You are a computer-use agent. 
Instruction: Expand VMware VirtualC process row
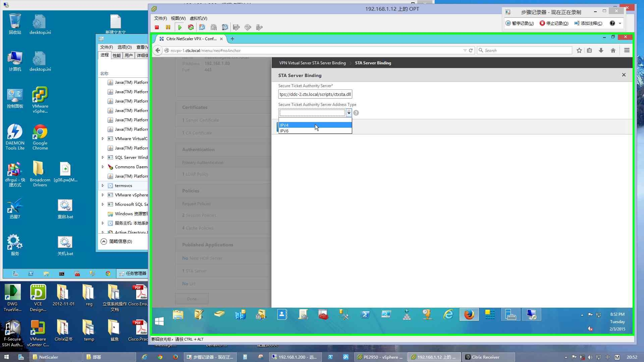(103, 139)
